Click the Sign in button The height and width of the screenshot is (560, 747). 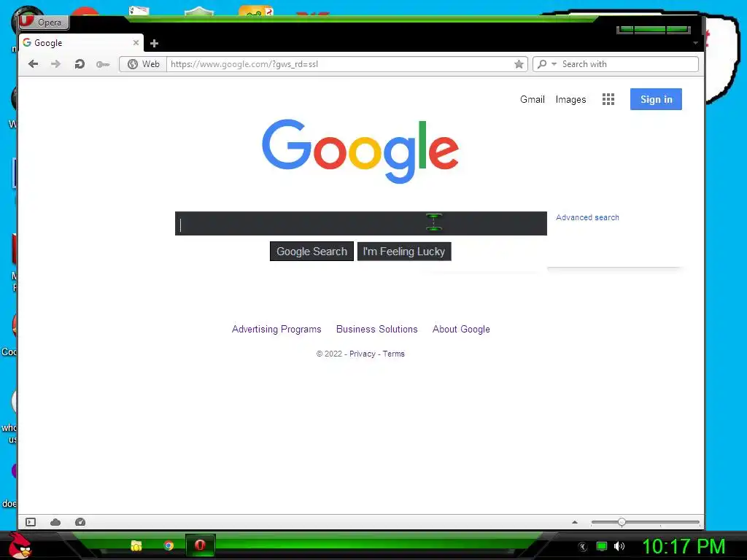pos(656,99)
